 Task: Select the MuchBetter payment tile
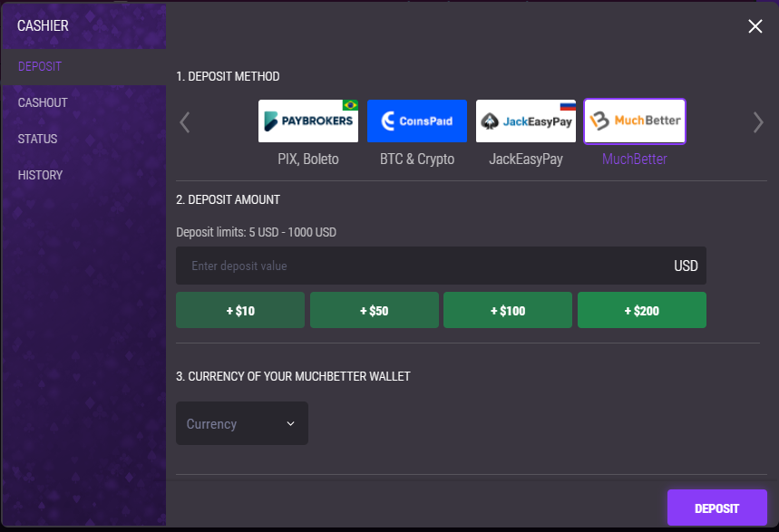click(x=635, y=121)
